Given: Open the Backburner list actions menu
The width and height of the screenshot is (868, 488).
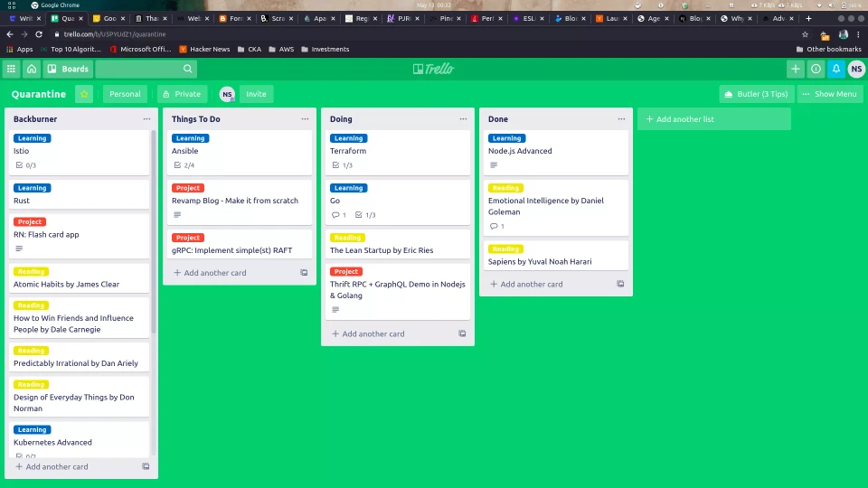Looking at the screenshot, I should tap(146, 119).
